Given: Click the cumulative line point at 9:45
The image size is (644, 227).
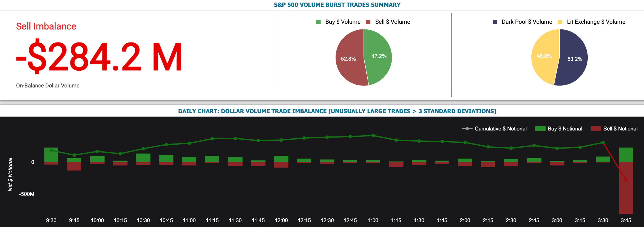Looking at the screenshot, I should (x=74, y=155).
